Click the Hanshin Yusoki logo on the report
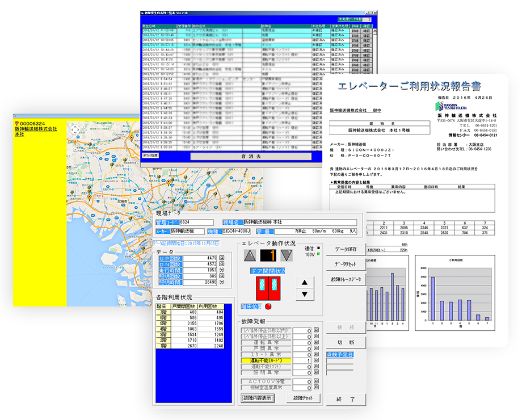The width and height of the screenshot is (522, 420). [451, 106]
